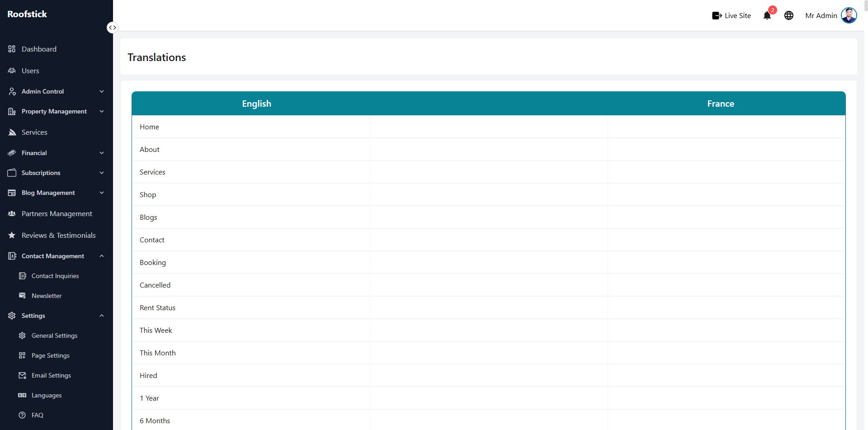
Task: Click the Newsletter envelope icon
Action: 22,296
